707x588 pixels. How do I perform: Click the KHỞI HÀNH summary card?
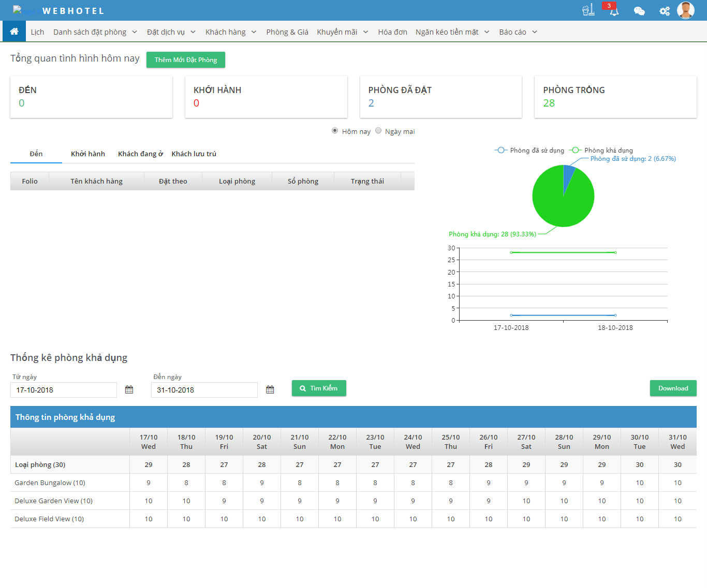(266, 97)
